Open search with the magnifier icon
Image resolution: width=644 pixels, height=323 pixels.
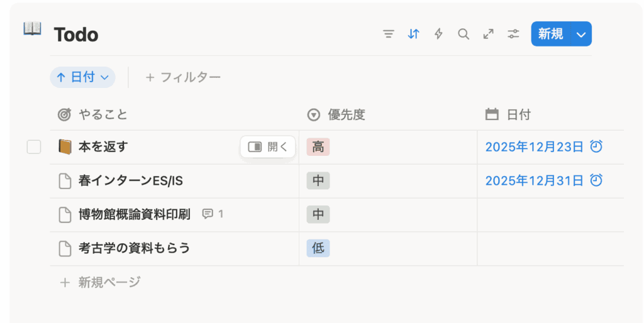coord(464,35)
